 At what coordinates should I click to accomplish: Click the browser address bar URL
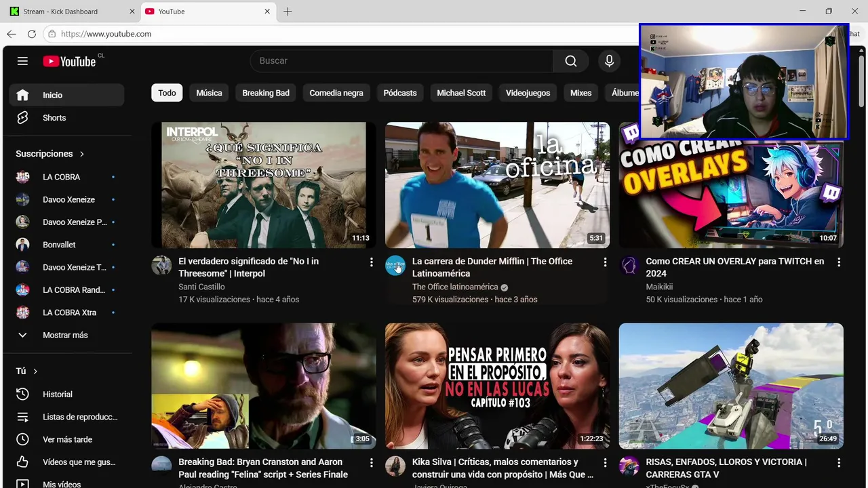click(x=106, y=34)
